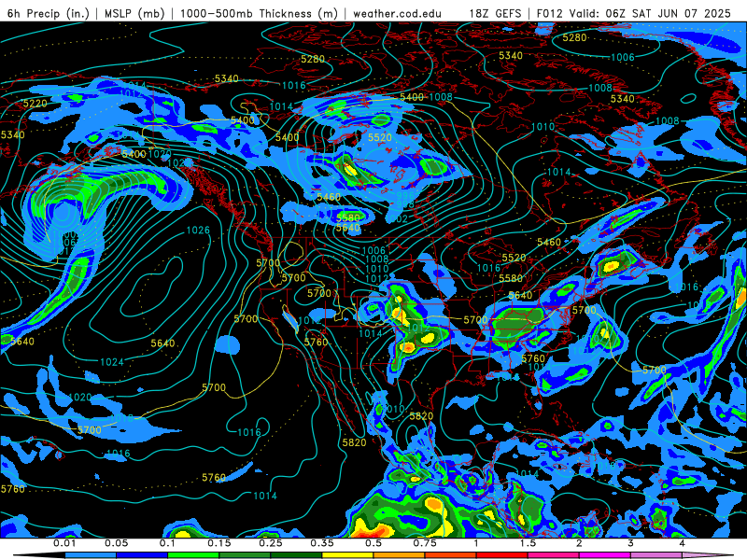Click the 0.25 legend value

point(271,543)
